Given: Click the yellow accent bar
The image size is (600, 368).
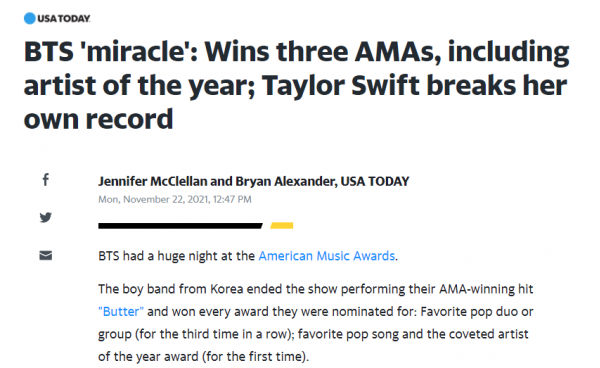Looking at the screenshot, I should (x=282, y=226).
